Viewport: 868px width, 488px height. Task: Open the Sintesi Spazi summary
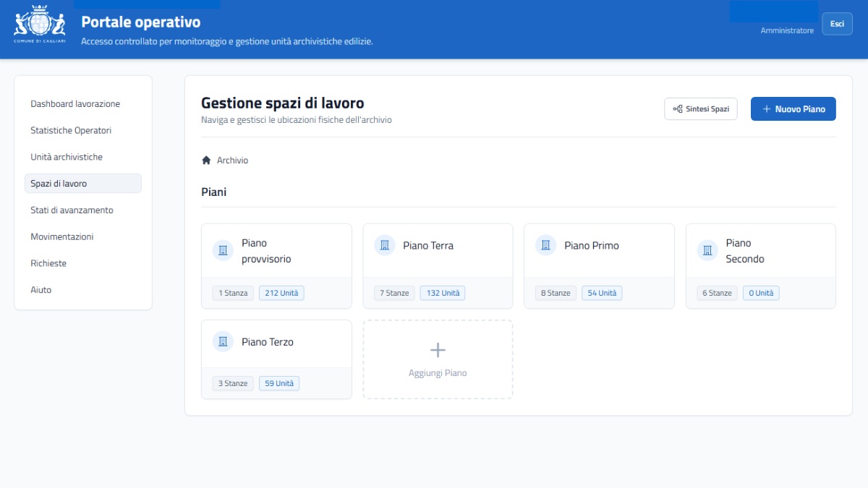coord(701,109)
